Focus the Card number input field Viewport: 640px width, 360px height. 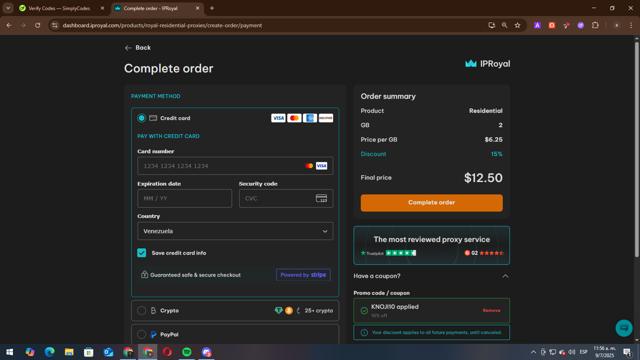235,166
